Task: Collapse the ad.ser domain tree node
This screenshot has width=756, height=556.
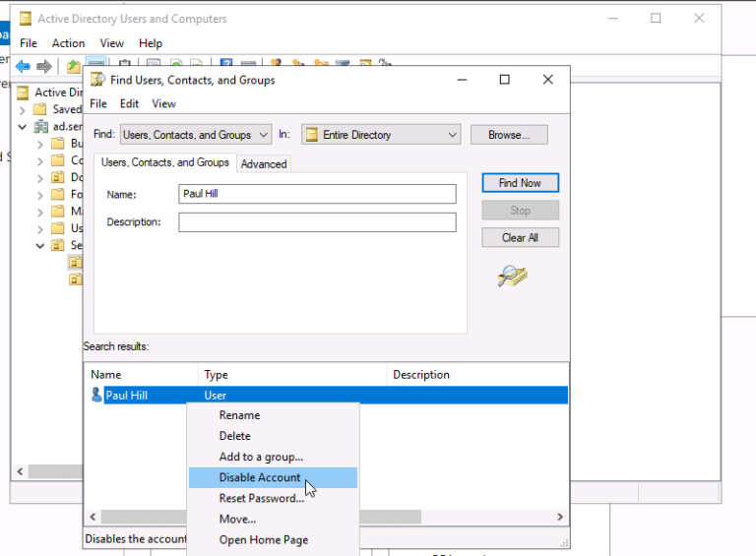Action: pos(23,127)
